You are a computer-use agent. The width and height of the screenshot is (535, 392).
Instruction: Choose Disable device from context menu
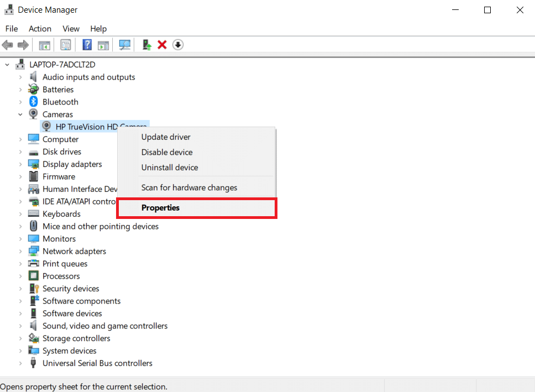pos(197,152)
